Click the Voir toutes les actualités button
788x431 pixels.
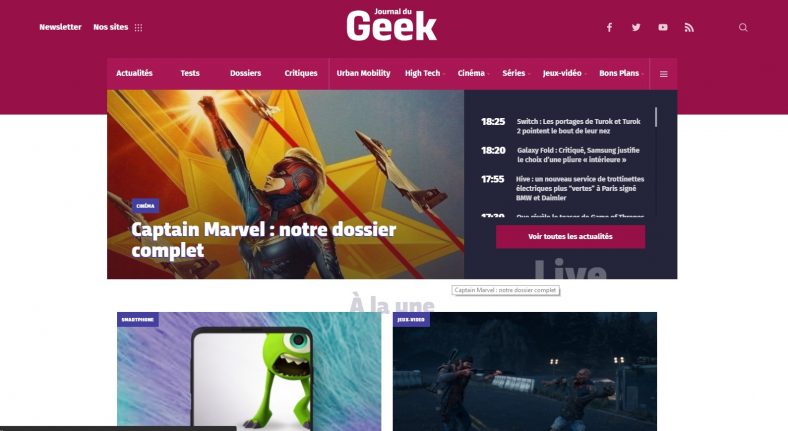pyautogui.click(x=570, y=237)
